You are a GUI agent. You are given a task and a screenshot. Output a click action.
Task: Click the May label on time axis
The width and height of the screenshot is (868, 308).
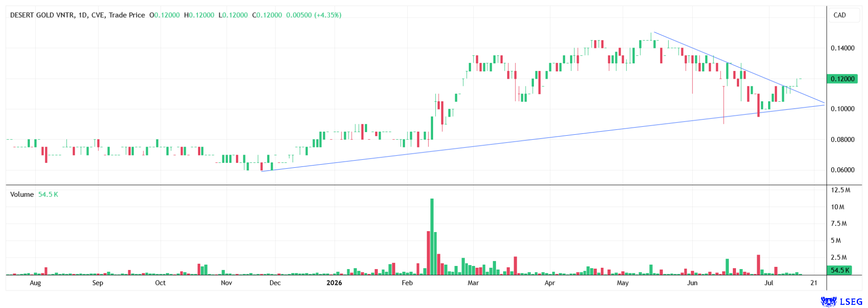(623, 283)
